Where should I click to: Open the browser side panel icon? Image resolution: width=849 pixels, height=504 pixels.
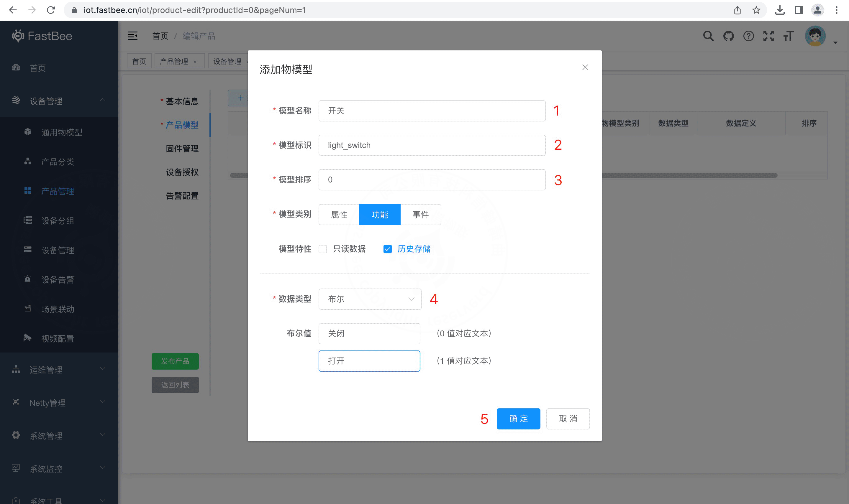pos(799,10)
